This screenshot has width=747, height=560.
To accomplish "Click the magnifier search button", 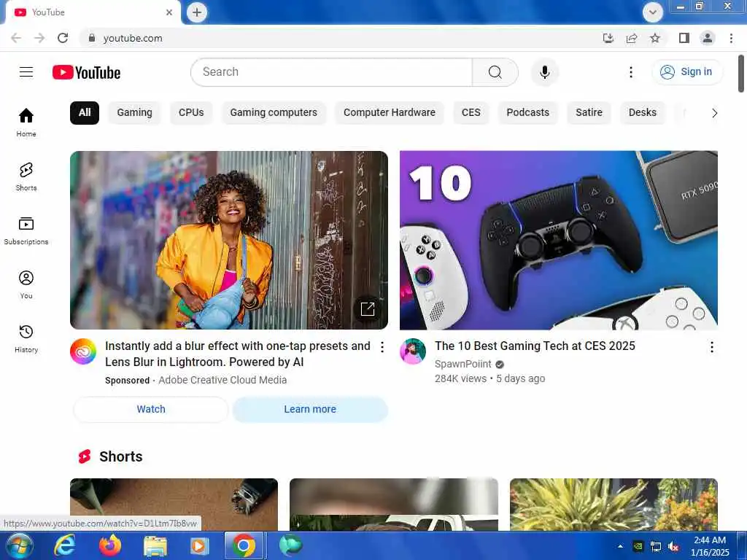I will point(495,72).
